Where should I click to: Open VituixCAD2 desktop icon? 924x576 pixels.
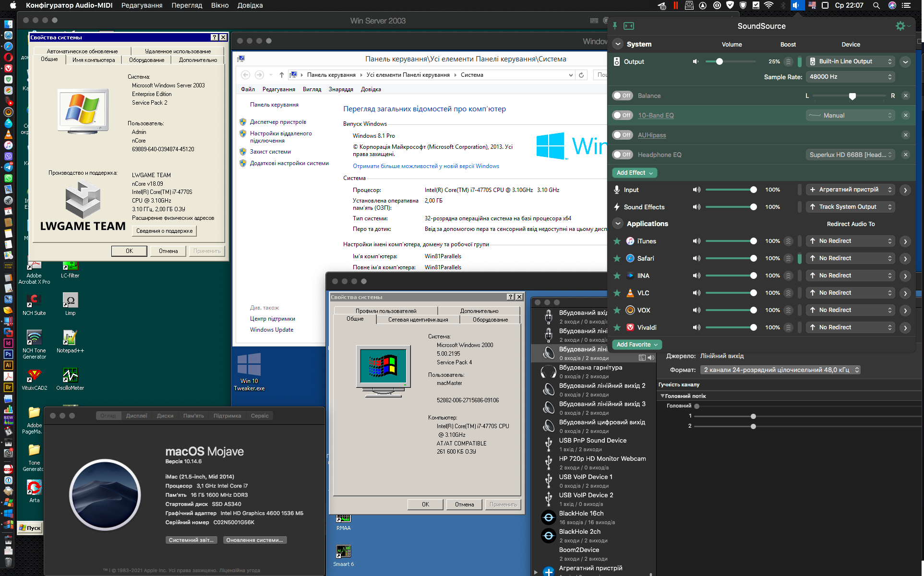pos(34,379)
